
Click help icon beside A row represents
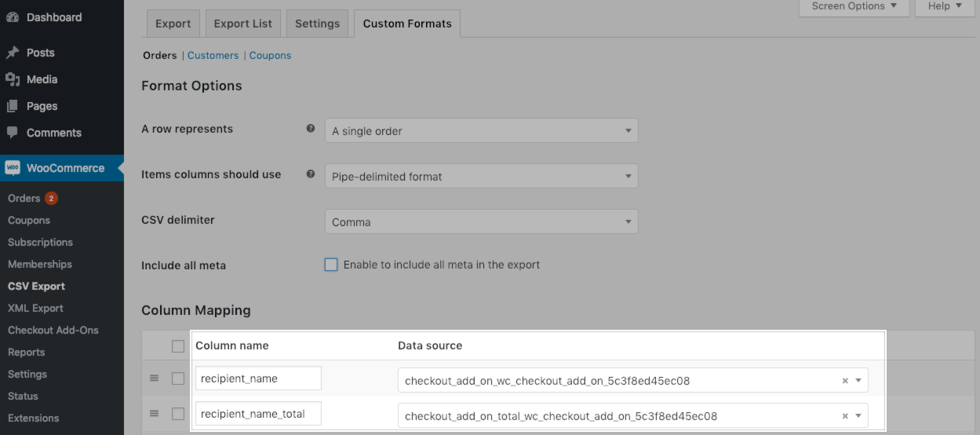tap(311, 129)
